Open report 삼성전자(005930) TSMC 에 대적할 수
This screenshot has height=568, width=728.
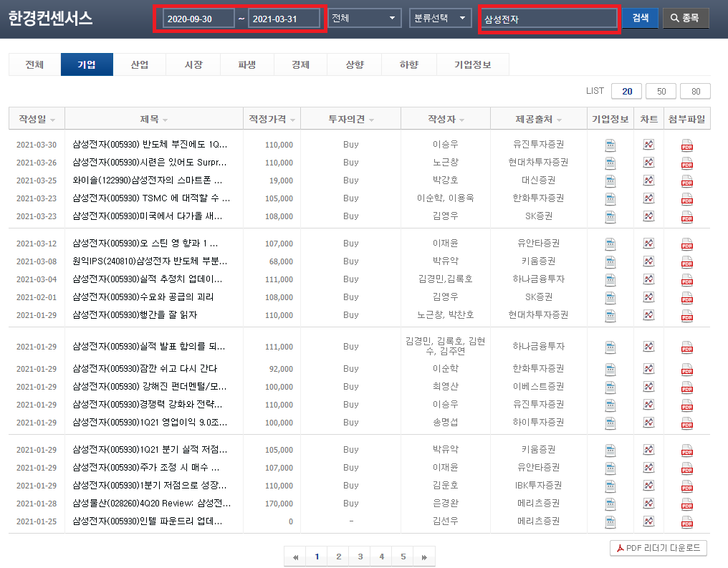(x=151, y=198)
